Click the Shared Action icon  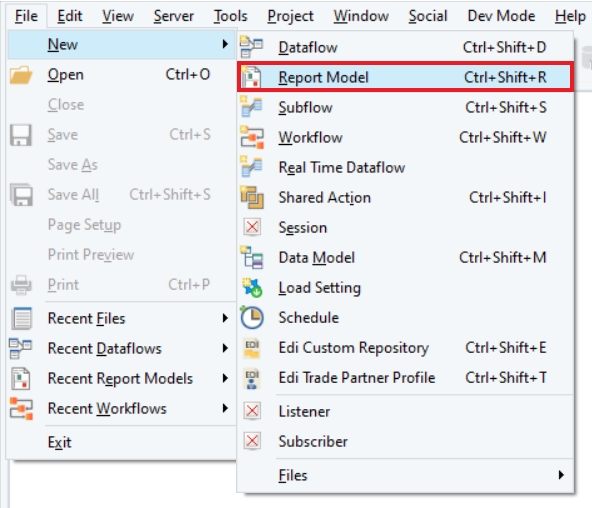pyautogui.click(x=252, y=197)
